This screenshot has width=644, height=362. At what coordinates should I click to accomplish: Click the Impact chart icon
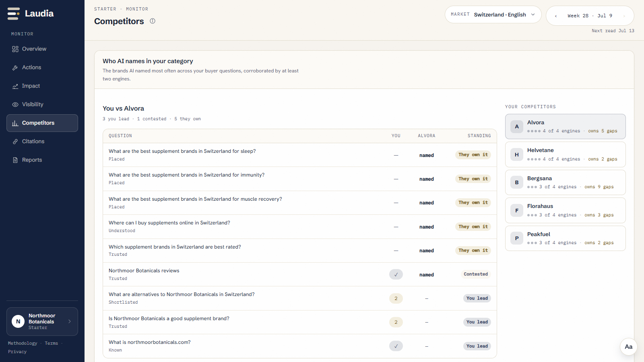coord(15,86)
